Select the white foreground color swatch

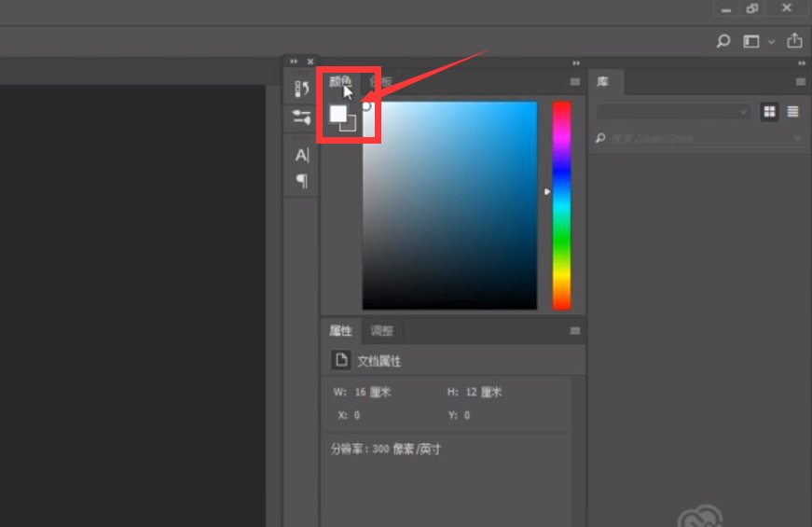[x=337, y=115]
